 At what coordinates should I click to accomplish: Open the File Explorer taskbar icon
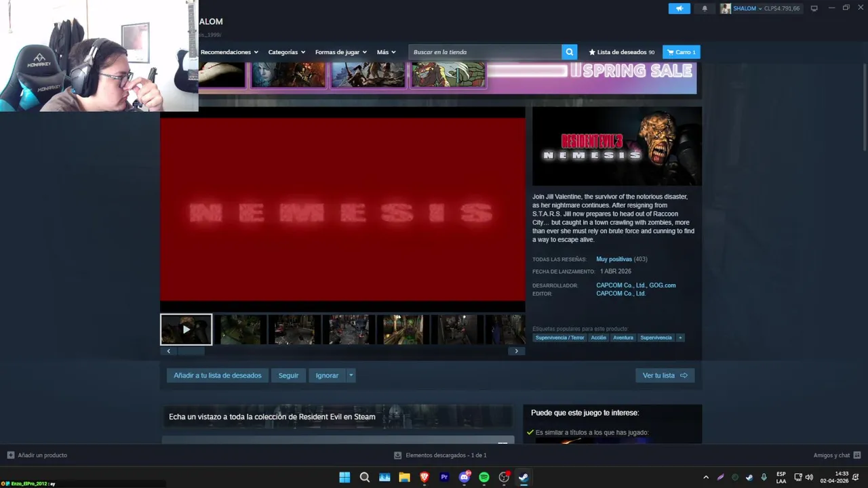404,477
